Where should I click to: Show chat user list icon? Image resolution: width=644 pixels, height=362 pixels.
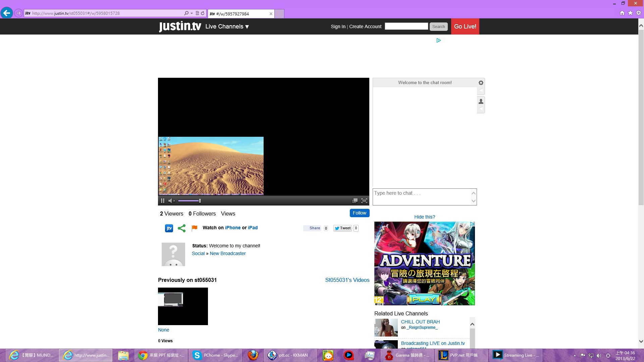click(481, 101)
